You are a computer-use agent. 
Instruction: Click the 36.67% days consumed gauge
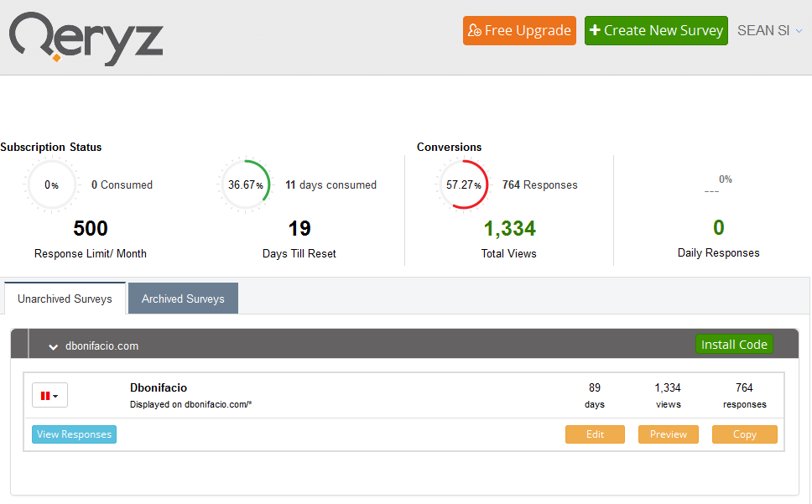pos(244,184)
